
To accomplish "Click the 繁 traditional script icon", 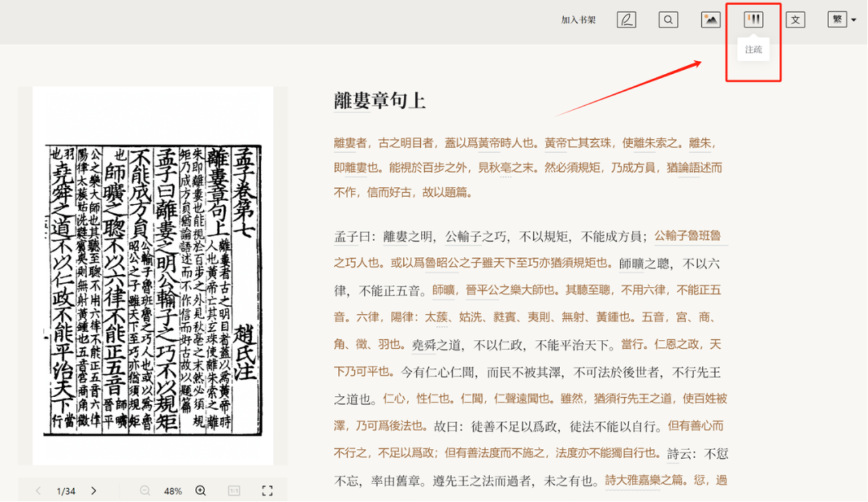I will pyautogui.click(x=837, y=20).
